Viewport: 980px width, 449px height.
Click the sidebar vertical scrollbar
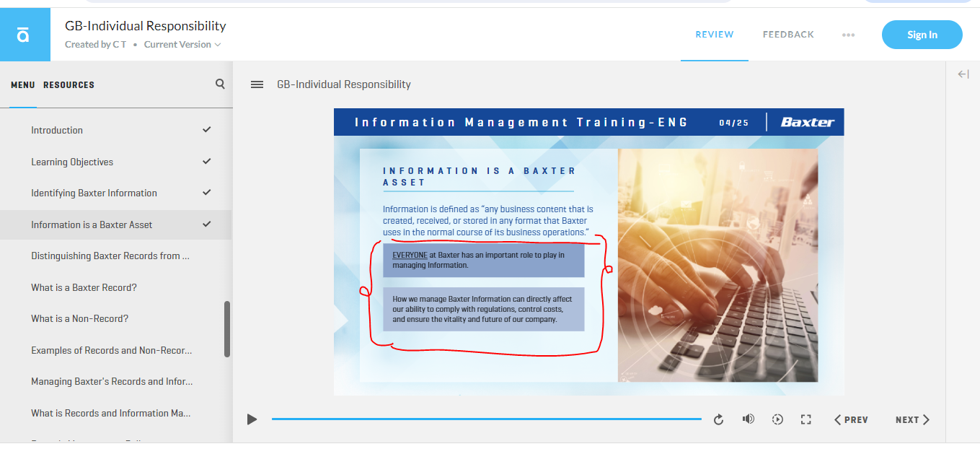click(227, 329)
